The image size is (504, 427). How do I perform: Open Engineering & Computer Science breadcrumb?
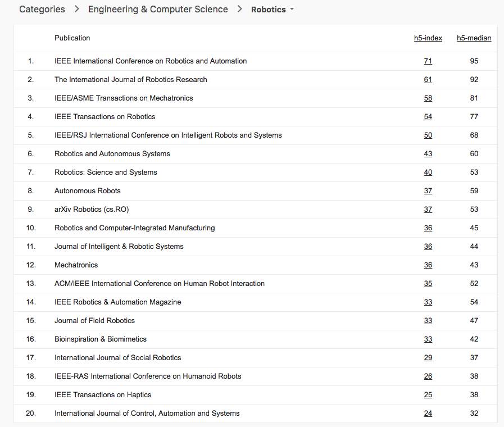(158, 9)
